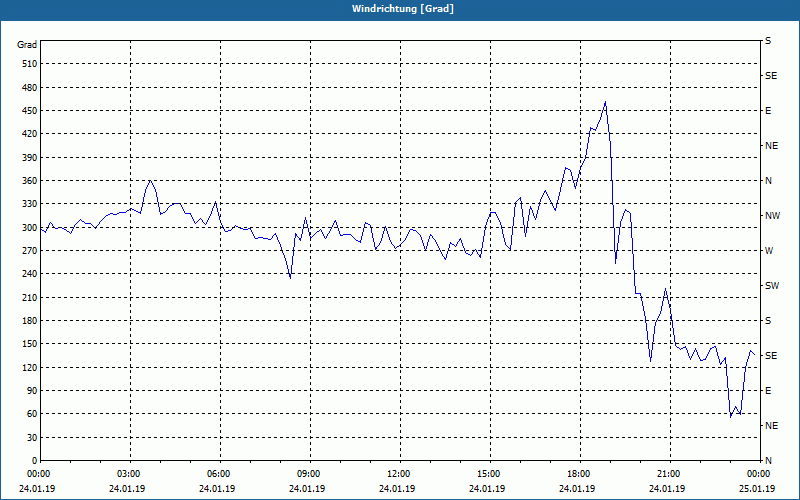The height and width of the screenshot is (500, 800).
Task: Pick the 120 degree label
Action: pos(29,367)
